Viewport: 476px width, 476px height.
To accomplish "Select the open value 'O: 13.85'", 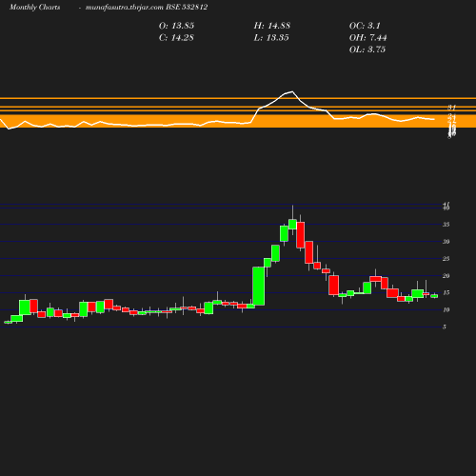I will click(x=176, y=26).
